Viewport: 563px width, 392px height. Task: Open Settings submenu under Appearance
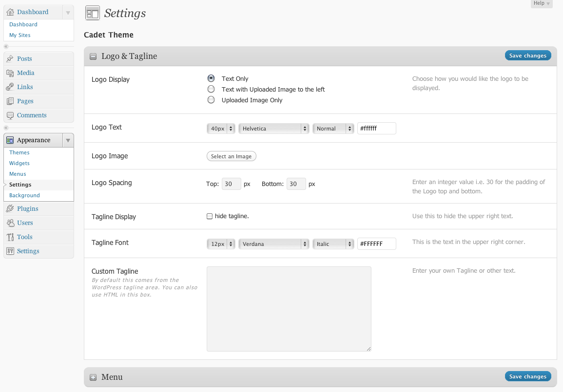(20, 185)
